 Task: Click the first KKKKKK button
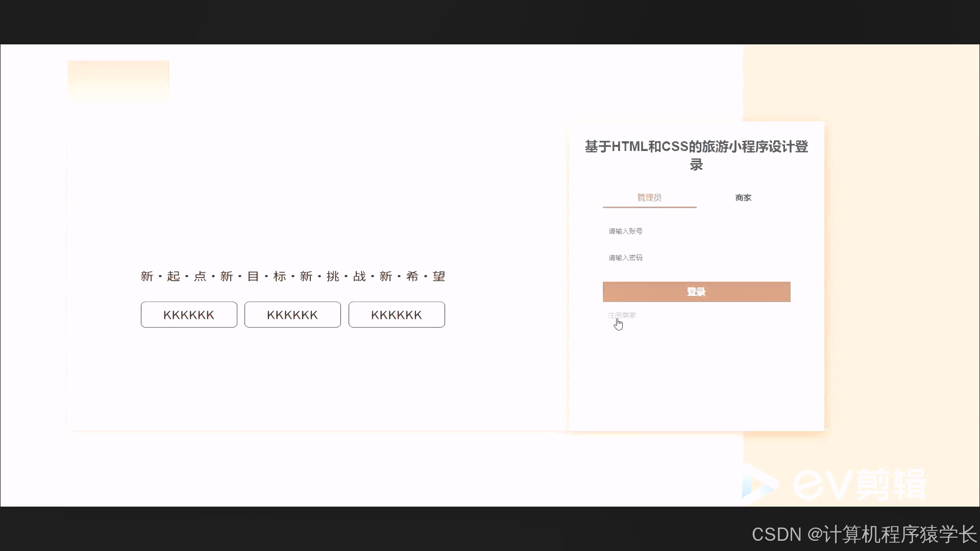tap(189, 315)
